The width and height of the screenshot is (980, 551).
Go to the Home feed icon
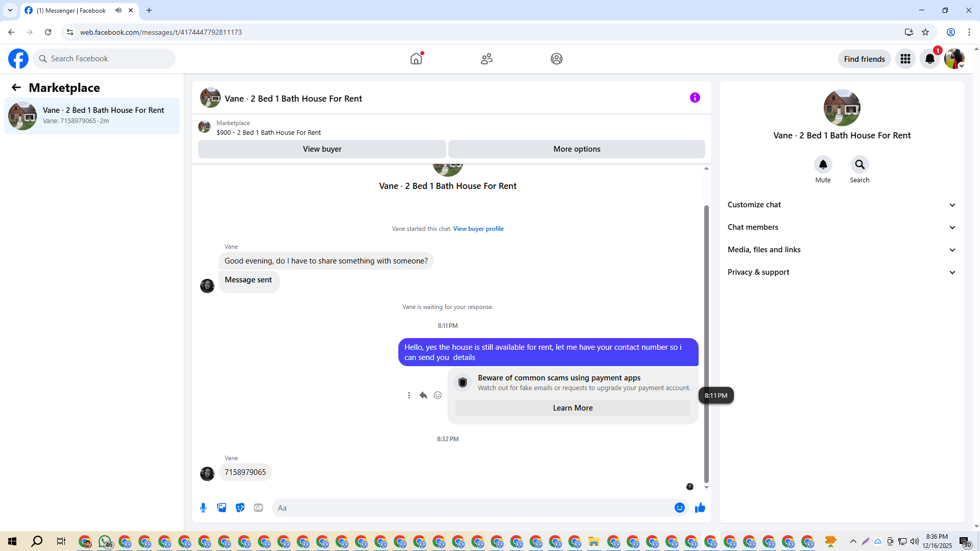pos(416,59)
